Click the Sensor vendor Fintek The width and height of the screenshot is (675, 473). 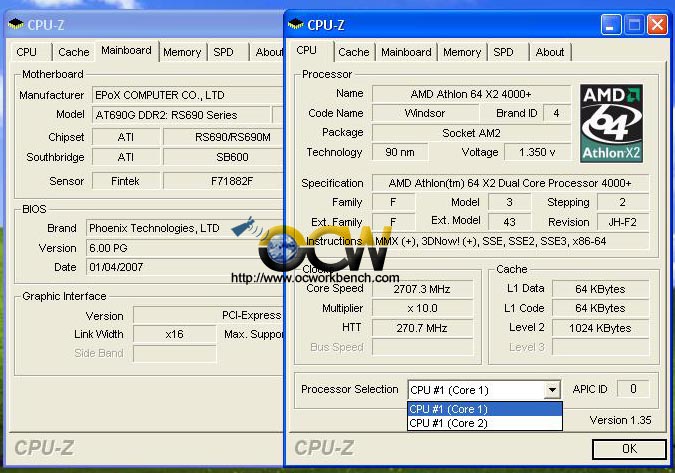click(126, 181)
